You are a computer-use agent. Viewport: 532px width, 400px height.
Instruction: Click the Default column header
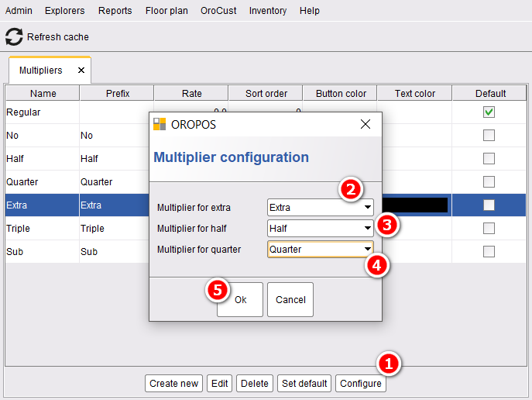(x=490, y=93)
